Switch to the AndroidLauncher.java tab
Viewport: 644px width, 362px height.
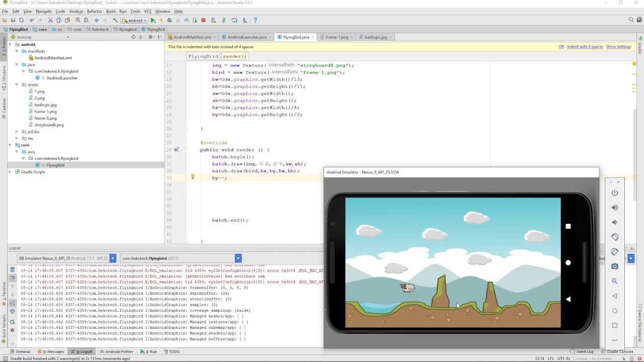pyautogui.click(x=247, y=37)
